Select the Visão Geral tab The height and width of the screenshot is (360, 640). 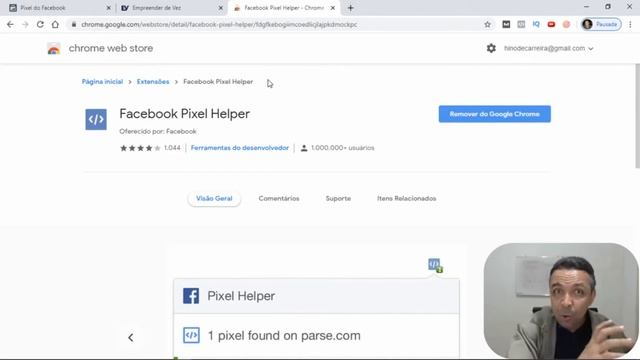click(x=214, y=198)
